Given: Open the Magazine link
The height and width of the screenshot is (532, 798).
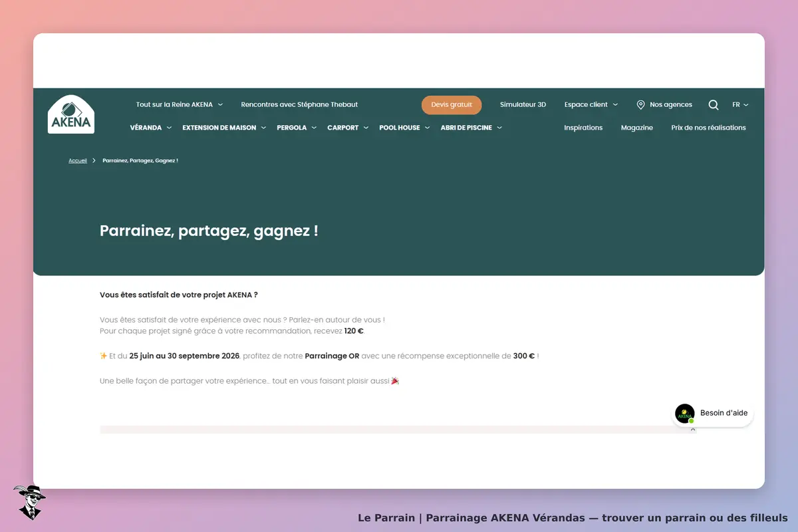Looking at the screenshot, I should coord(637,128).
